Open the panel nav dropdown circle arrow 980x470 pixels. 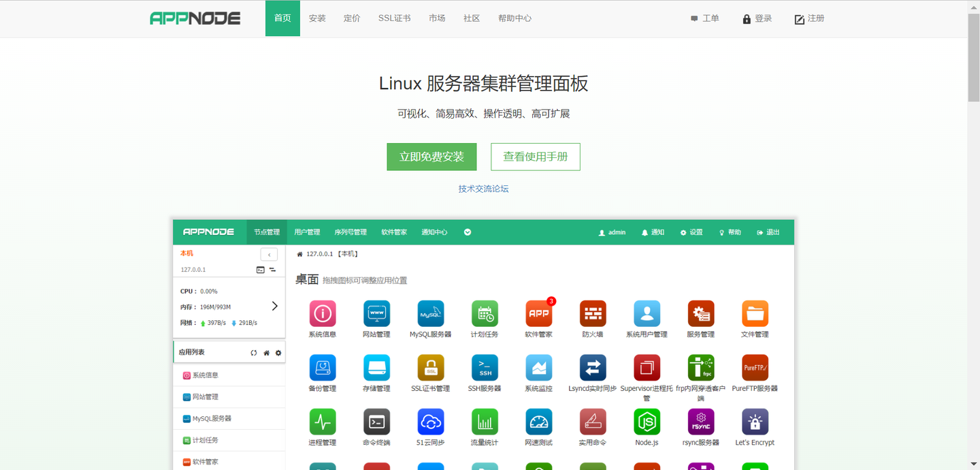coord(468,232)
